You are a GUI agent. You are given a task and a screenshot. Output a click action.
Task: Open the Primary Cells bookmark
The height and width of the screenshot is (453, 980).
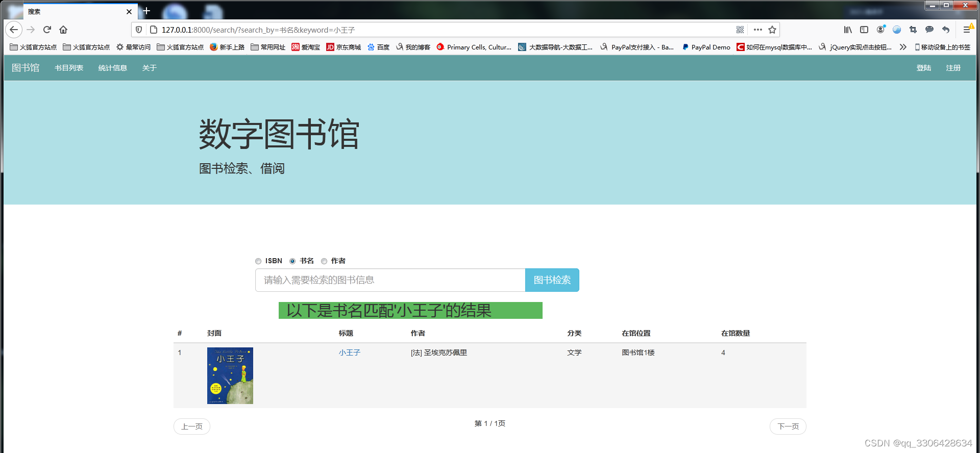[x=474, y=47]
